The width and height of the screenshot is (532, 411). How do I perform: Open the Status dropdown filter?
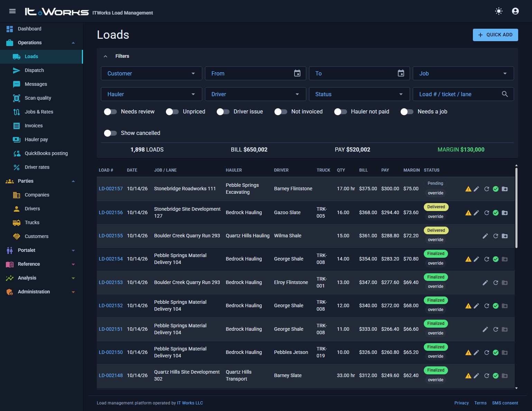click(x=359, y=94)
